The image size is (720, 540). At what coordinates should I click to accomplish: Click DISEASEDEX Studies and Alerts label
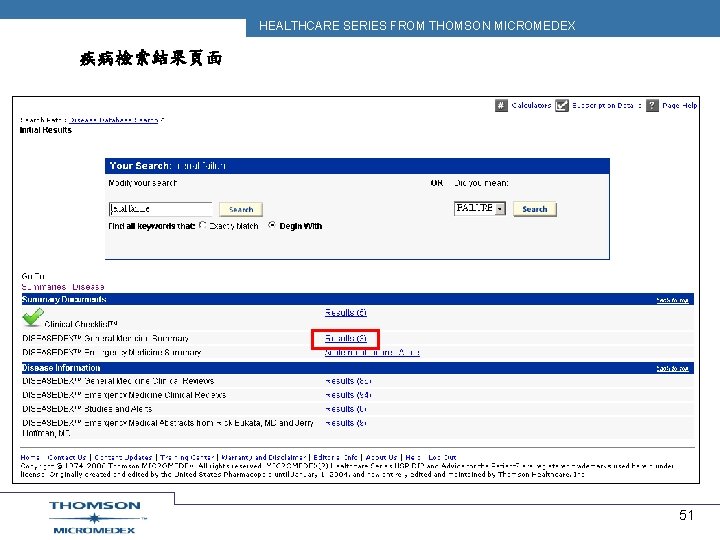[87, 409]
